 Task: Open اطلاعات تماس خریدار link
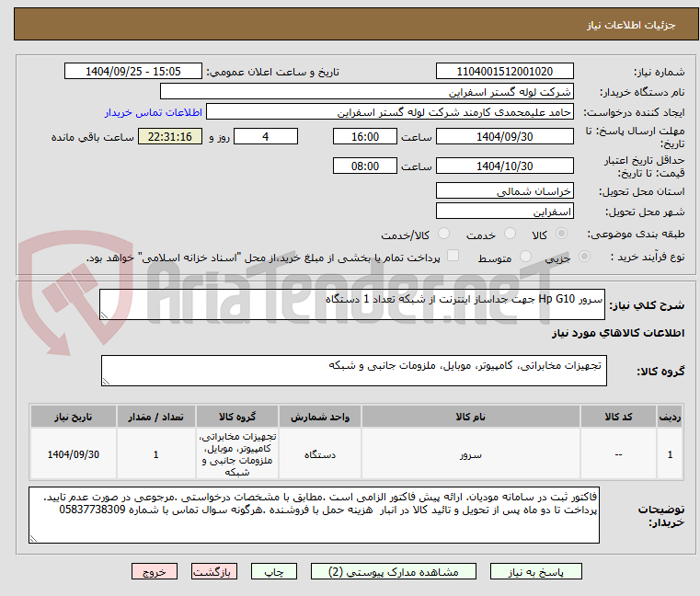coord(153,112)
